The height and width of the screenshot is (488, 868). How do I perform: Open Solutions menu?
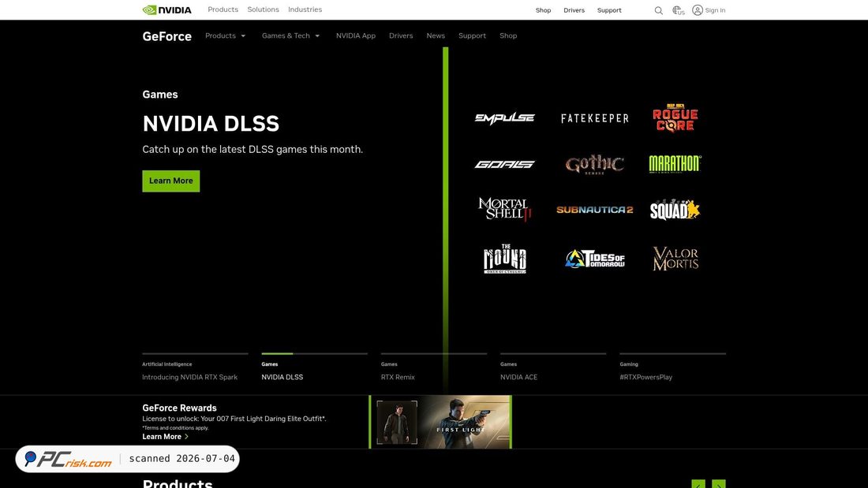[263, 9]
